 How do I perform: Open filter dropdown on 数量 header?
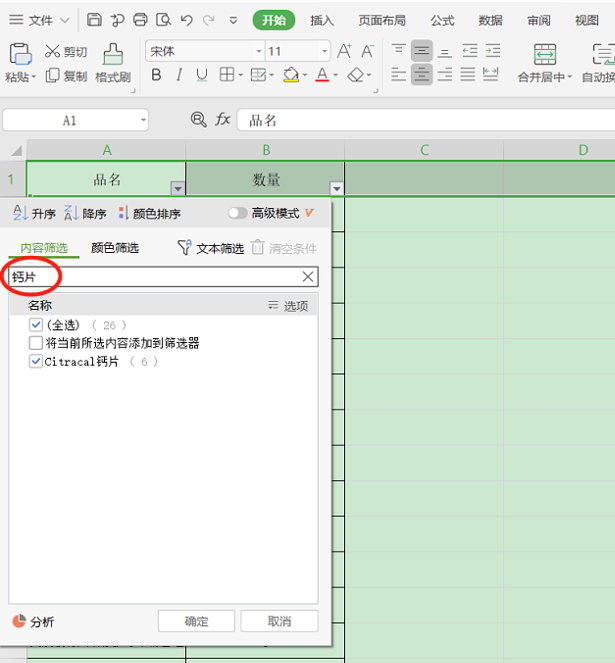pyautogui.click(x=337, y=189)
